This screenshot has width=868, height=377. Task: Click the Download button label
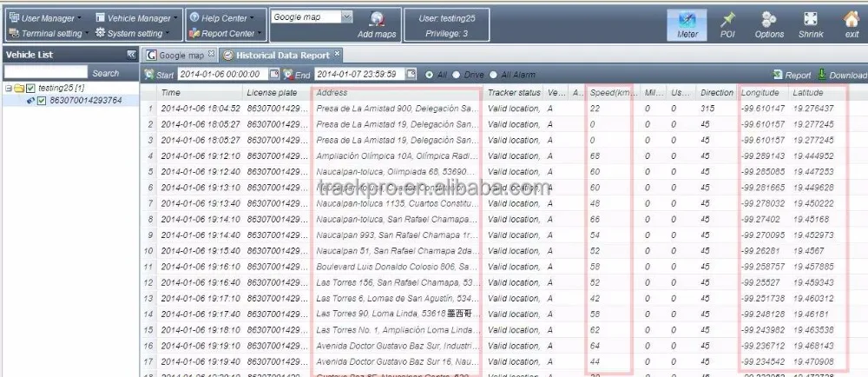click(x=848, y=75)
